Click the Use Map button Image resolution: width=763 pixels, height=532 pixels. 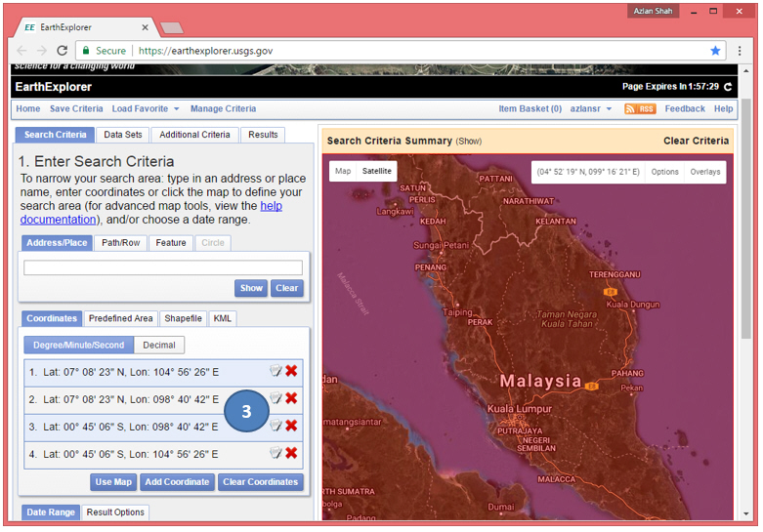click(113, 482)
